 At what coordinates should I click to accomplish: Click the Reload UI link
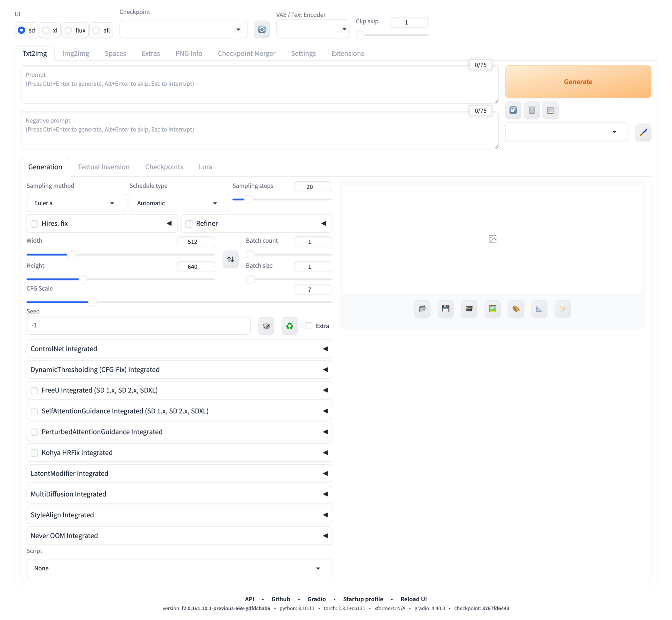[x=413, y=599]
